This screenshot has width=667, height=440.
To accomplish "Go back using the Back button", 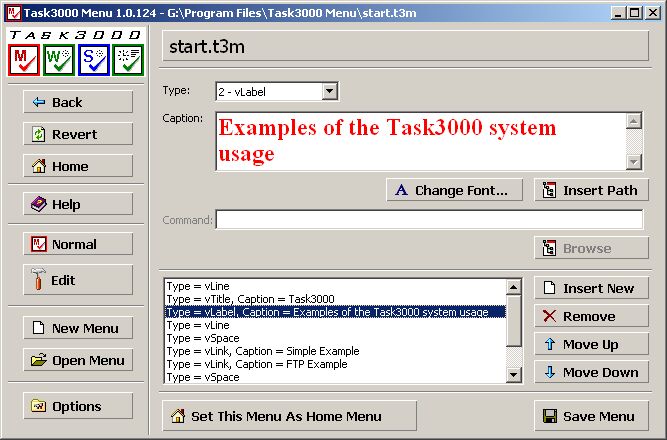I will (x=78, y=102).
